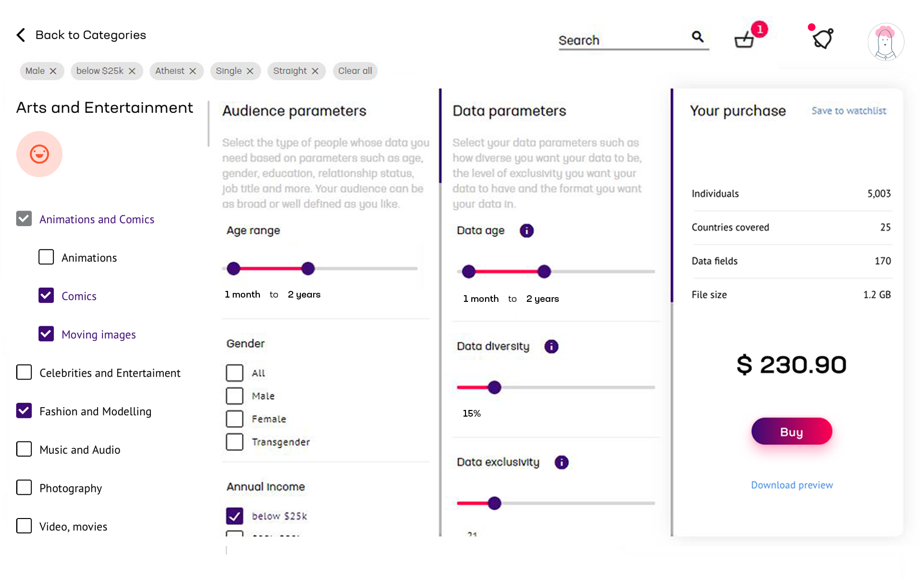Viewport: 924px width, 579px height.
Task: Remove the Straight filter chip
Action: 315,71
